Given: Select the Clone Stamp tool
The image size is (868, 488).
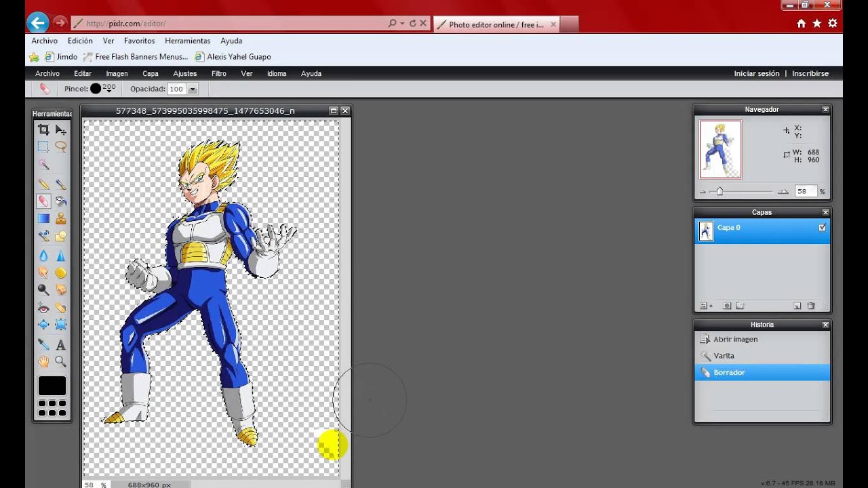Looking at the screenshot, I should [61, 218].
